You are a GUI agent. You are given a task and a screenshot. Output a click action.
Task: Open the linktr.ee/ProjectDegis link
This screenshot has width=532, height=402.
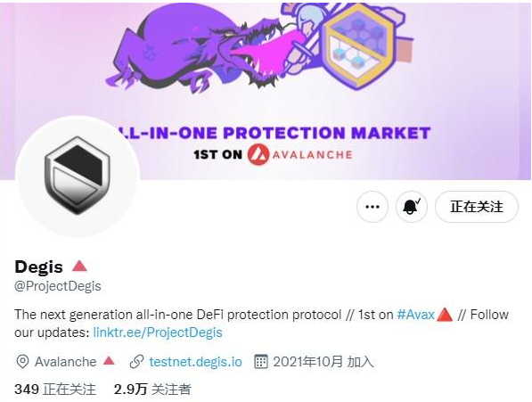point(158,332)
